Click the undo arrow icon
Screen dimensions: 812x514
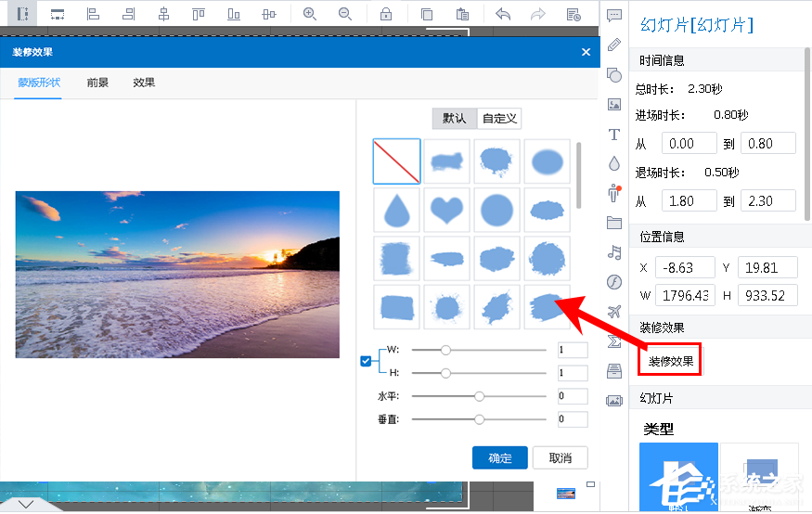coord(503,14)
